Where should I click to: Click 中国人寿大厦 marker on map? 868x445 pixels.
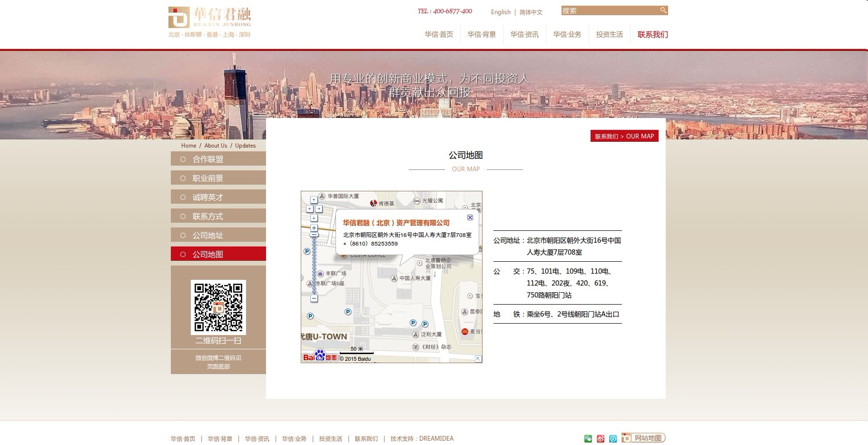(394, 278)
